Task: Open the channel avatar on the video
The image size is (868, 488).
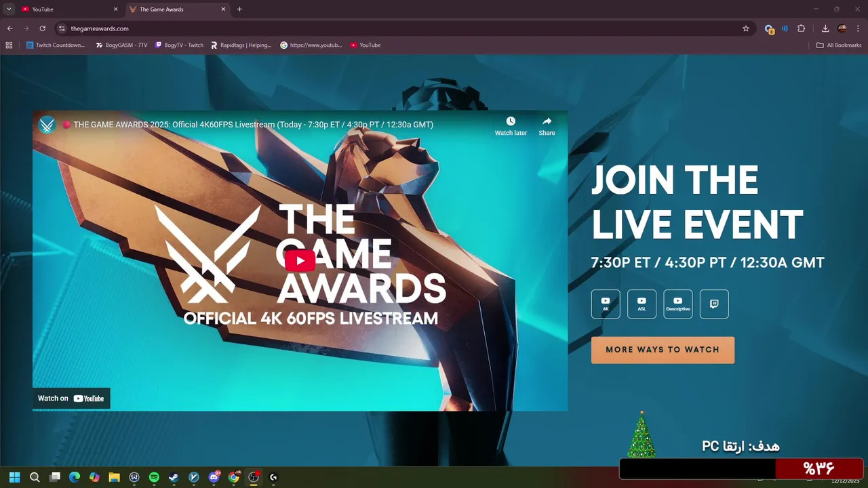Action: click(47, 125)
